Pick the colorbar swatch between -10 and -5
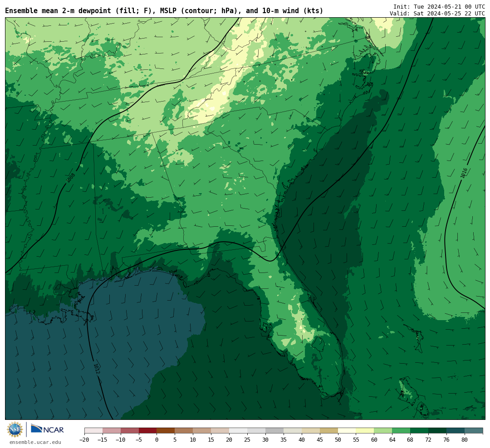Image resolution: width=490 pixels, height=448 pixels. pyautogui.click(x=130, y=431)
